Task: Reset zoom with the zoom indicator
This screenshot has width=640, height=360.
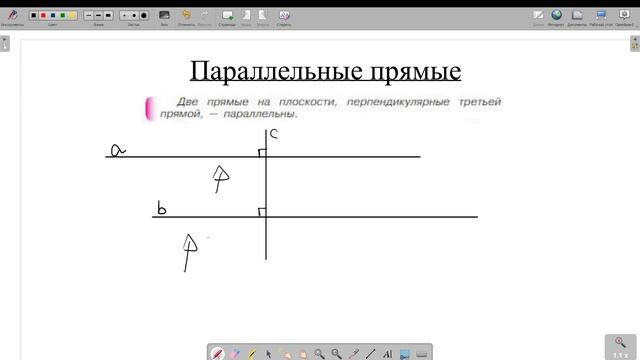Action: (620, 347)
